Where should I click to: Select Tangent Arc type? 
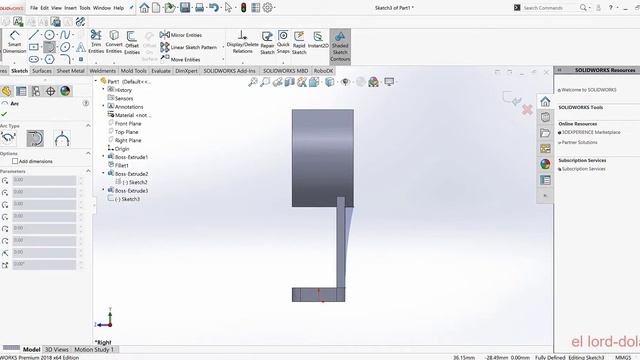35,138
